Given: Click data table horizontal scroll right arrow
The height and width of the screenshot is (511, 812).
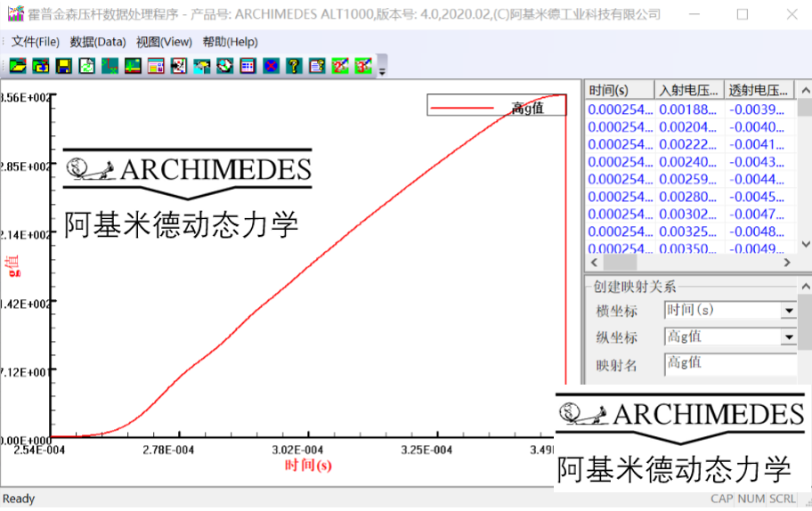Looking at the screenshot, I should 787,263.
